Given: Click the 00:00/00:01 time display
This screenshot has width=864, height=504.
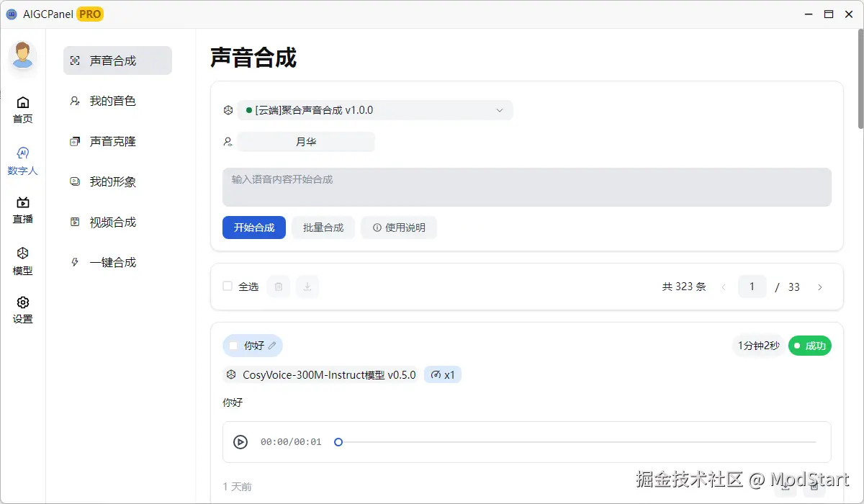Looking at the screenshot, I should tap(291, 442).
